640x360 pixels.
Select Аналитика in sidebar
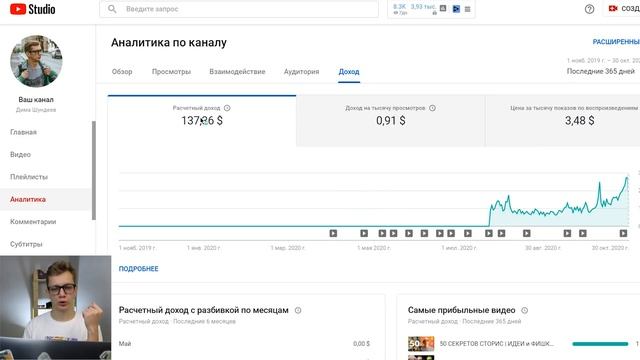click(28, 200)
